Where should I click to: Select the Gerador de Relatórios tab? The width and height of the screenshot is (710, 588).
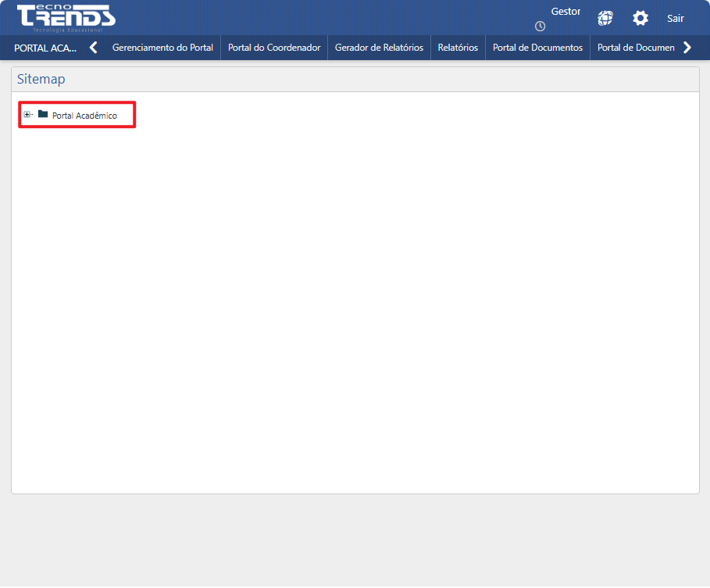click(379, 47)
